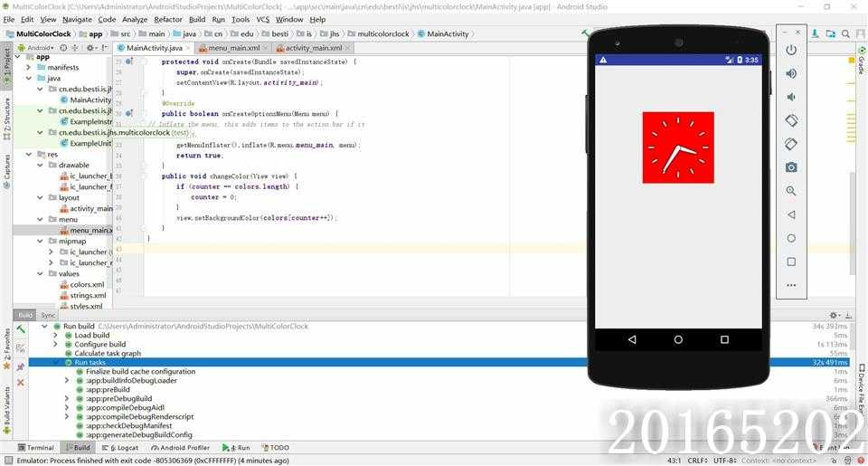This screenshot has height=466, width=868.
Task: Click the collapse-all icon in Project panel
Action: 75,48
